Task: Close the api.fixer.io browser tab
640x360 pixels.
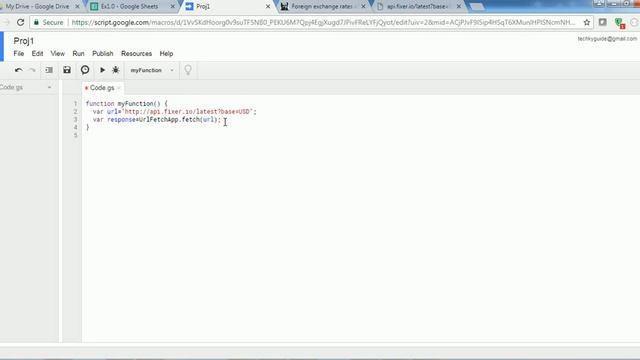Action: 459,7
